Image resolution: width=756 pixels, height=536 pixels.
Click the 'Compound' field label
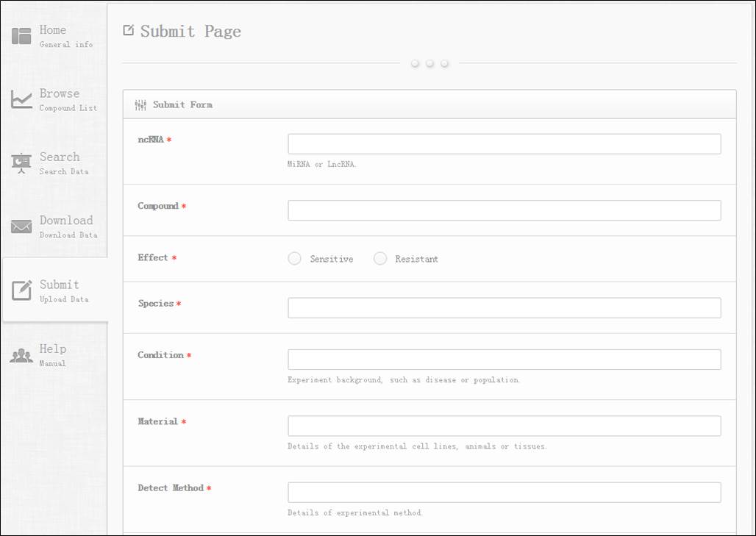click(158, 207)
